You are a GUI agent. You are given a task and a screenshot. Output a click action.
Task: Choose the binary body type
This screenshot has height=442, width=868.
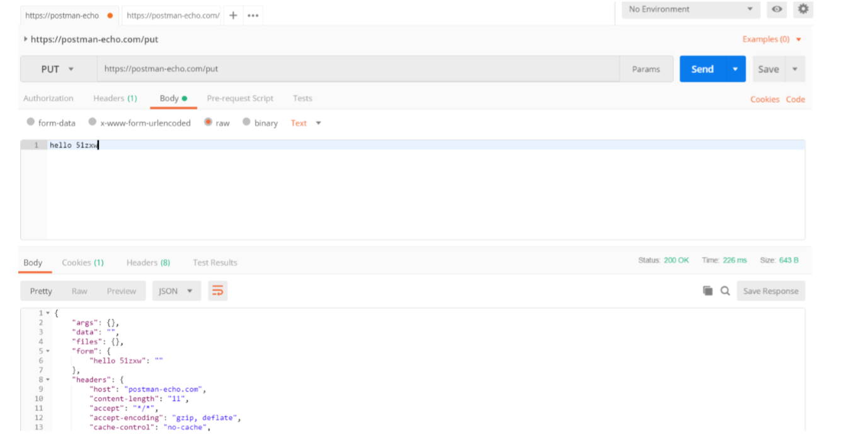tap(246, 122)
